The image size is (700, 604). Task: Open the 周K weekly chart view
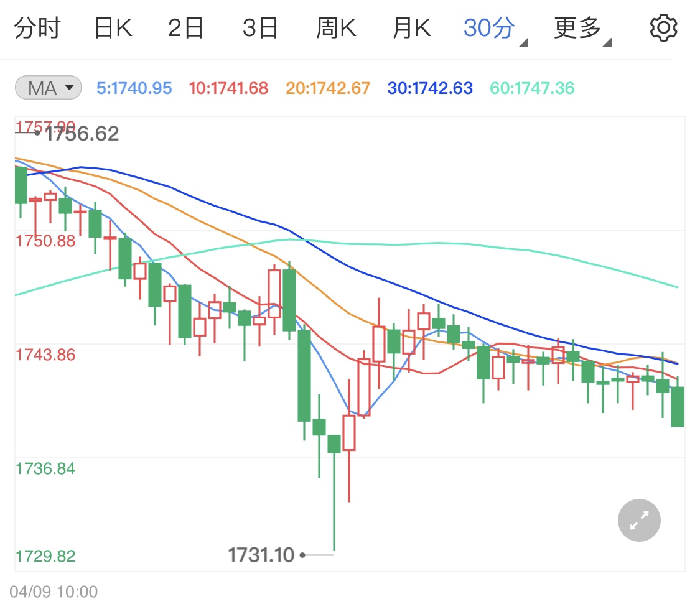(x=335, y=27)
